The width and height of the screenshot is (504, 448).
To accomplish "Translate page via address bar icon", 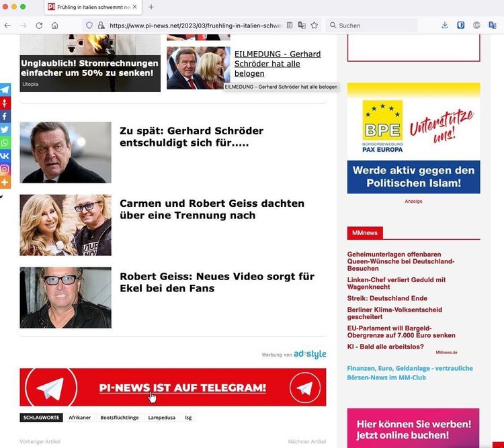I will tap(302, 25).
